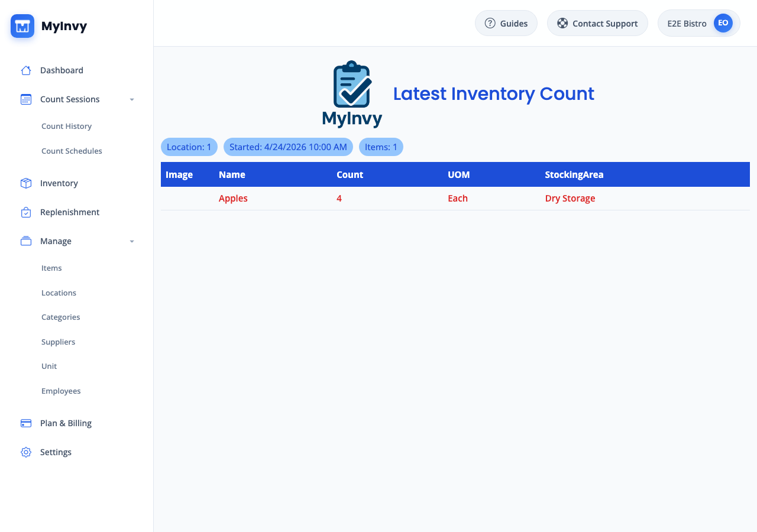This screenshot has width=757, height=532.
Task: Open Categories under Manage
Action: pyautogui.click(x=60, y=317)
